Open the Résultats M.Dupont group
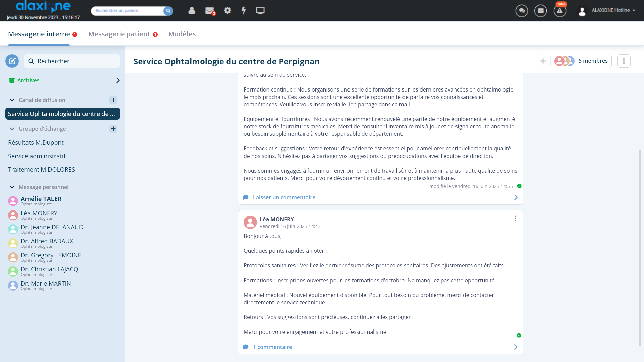This screenshot has height=362, width=644. coord(36,142)
